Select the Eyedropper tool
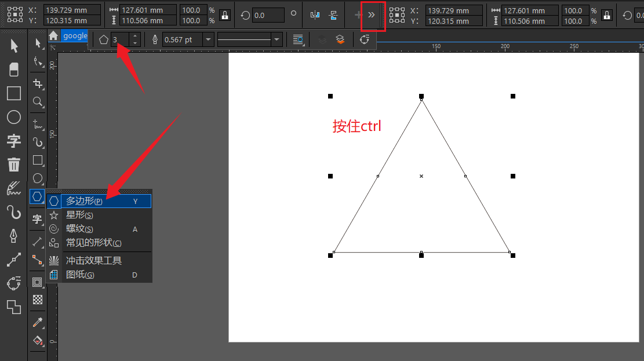 click(38, 322)
